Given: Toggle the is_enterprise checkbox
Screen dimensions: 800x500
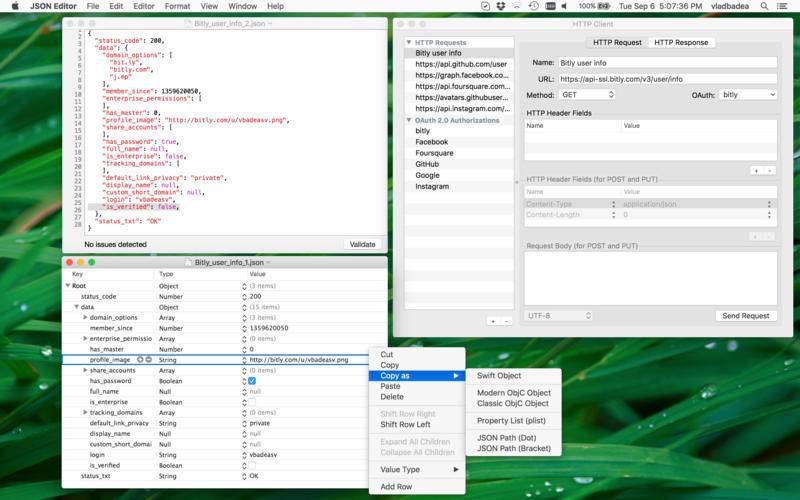Looking at the screenshot, I should tap(252, 402).
